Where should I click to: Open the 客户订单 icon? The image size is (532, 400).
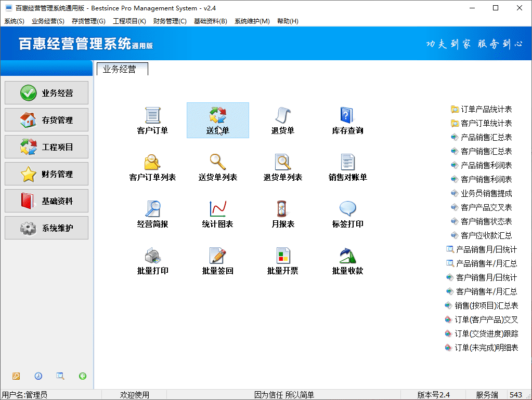(x=152, y=121)
